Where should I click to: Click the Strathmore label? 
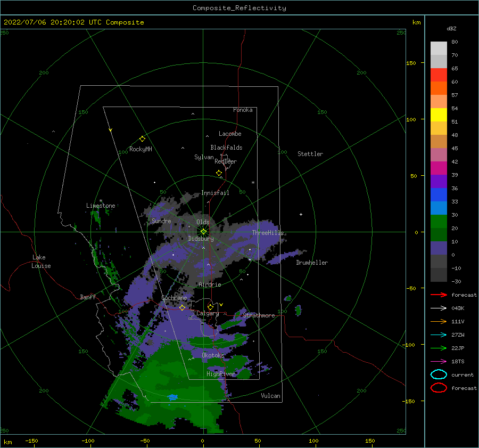coord(259,315)
